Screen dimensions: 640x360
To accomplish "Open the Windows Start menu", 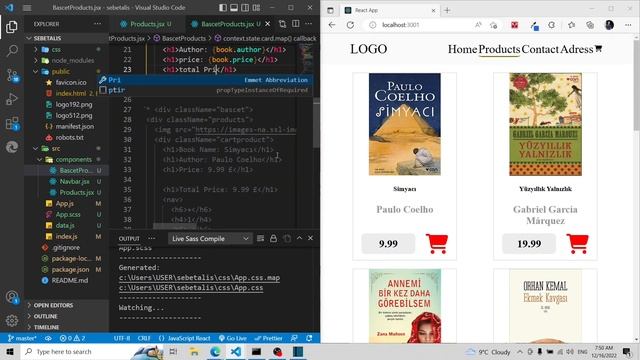I will 10,352.
